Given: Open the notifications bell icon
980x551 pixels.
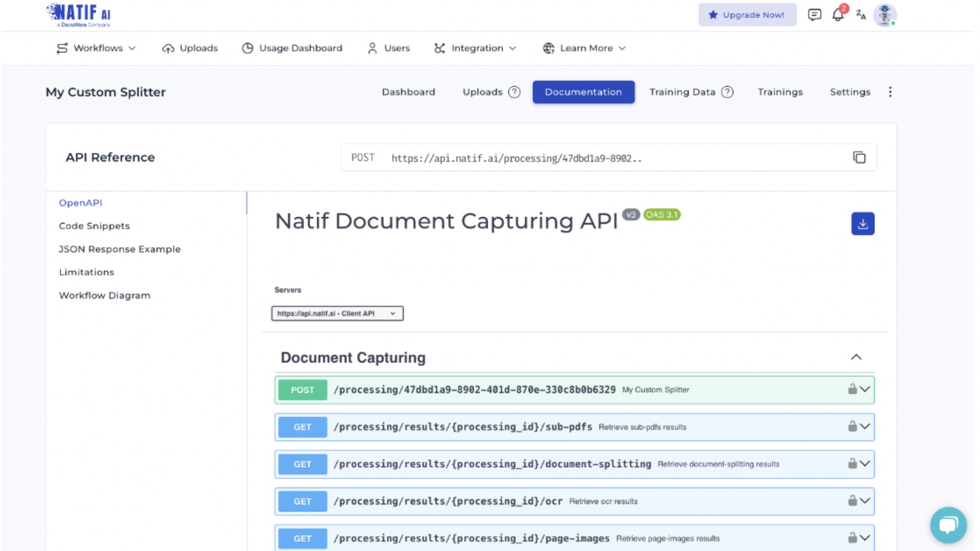Looking at the screenshot, I should (x=837, y=15).
